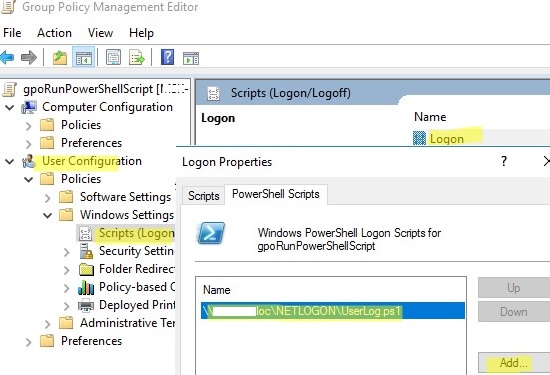Expand the Administrative Templates folder
The height and width of the screenshot is (375, 550).
click(x=48, y=323)
